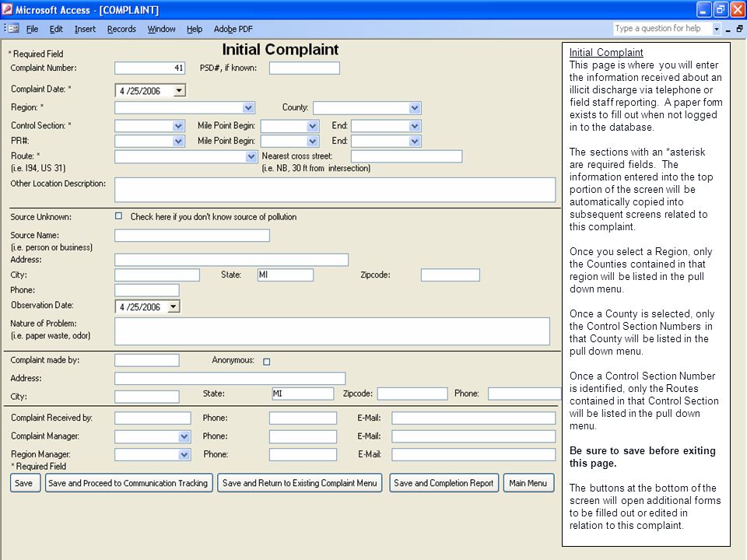This screenshot has height=560, width=747.
Task: Expand the Region combo box
Action: coord(248,107)
